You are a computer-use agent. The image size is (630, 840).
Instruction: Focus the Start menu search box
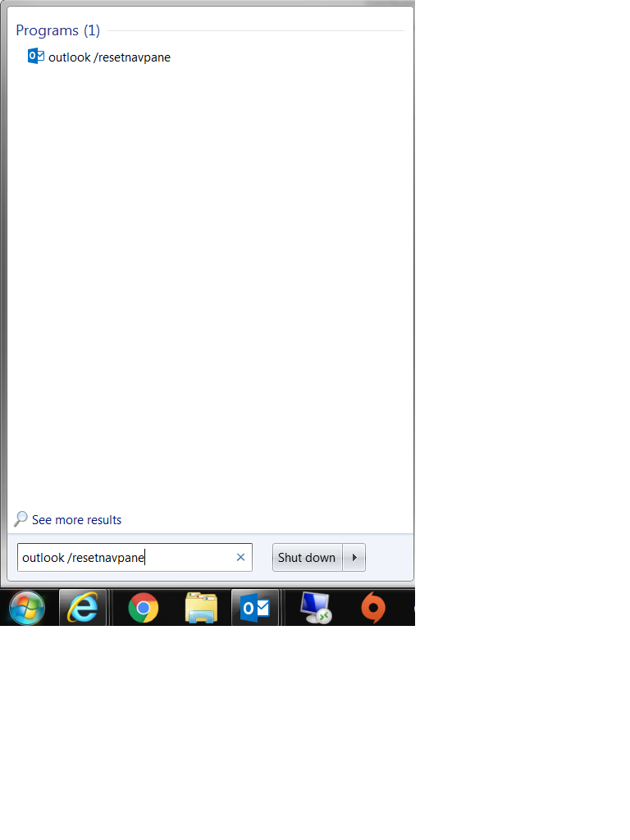[x=123, y=558]
